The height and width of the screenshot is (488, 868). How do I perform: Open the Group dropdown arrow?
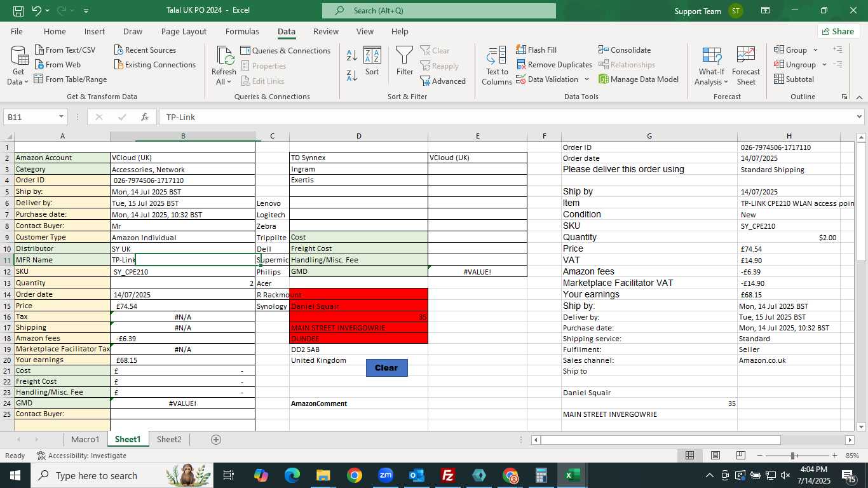point(816,50)
